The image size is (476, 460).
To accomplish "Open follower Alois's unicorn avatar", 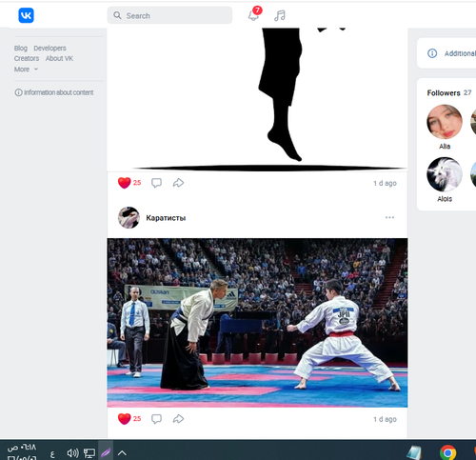I will tap(445, 174).
